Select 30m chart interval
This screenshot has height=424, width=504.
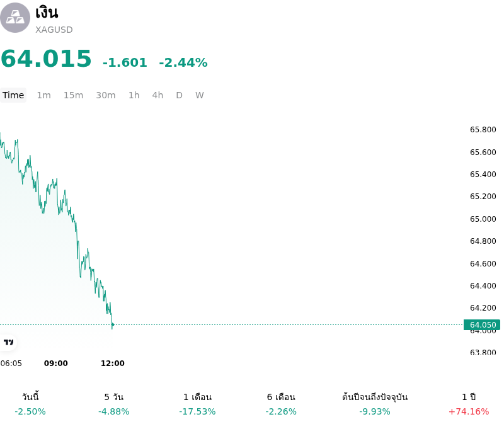pyautogui.click(x=106, y=95)
